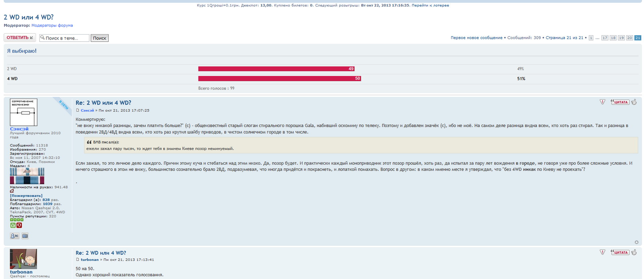This screenshot has width=644, height=279.
Task: Open turbonan's avatar image
Action: pos(23,259)
